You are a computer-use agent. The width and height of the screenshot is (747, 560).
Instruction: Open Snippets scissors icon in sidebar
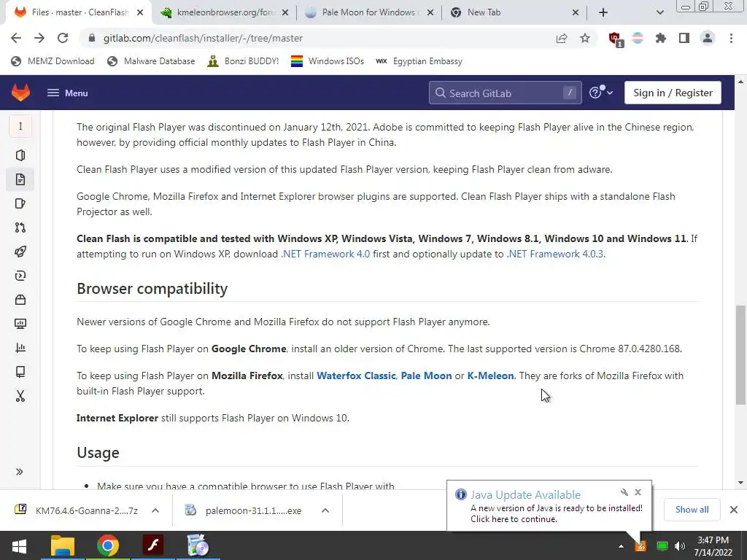pyautogui.click(x=20, y=396)
